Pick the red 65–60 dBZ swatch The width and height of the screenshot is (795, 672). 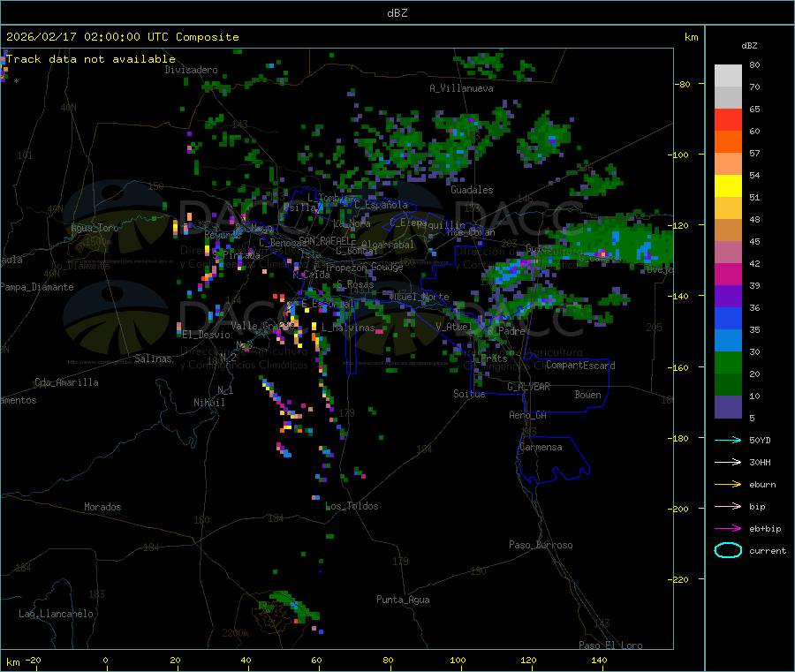tap(728, 120)
